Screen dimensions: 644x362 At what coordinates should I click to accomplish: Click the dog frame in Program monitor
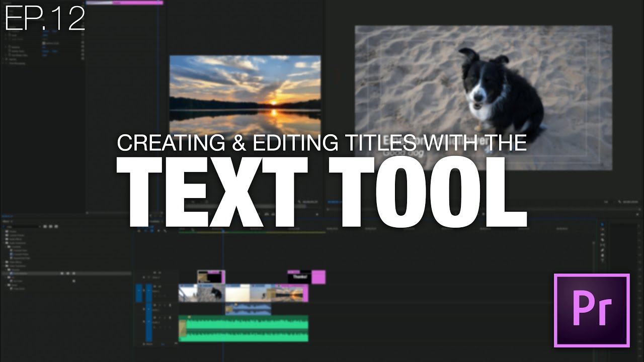(484, 98)
